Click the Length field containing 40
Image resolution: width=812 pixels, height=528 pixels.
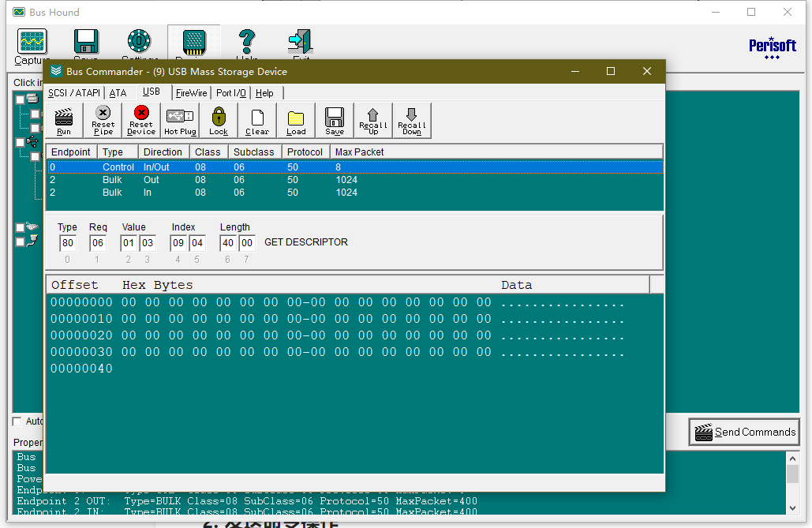tap(227, 242)
